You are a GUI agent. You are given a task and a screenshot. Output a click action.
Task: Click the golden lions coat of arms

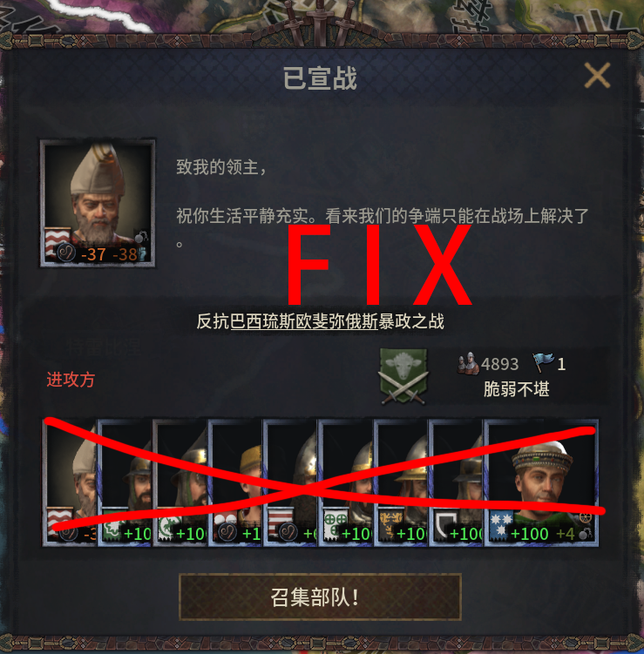390,525
